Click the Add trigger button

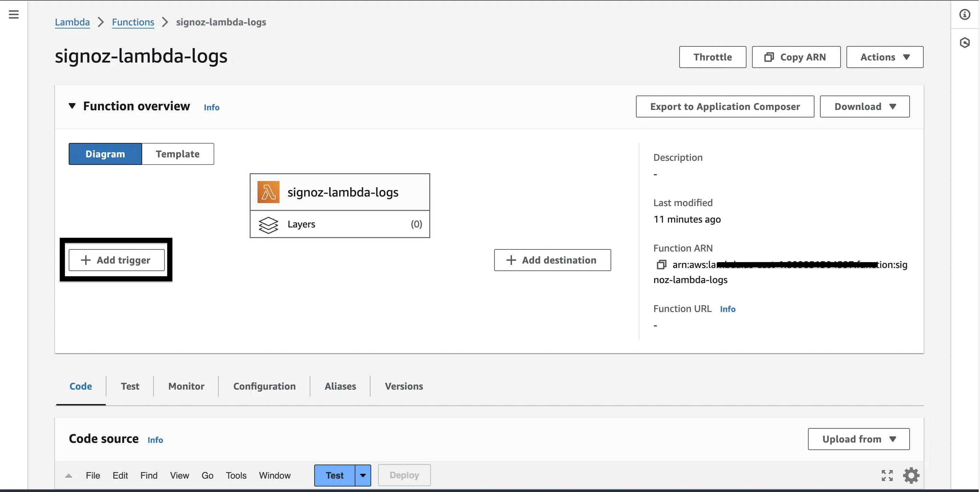(x=116, y=260)
